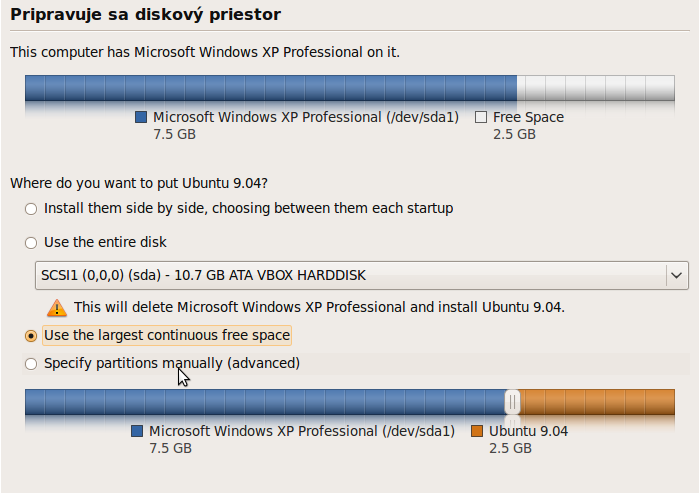Click white Free Space legend square

click(481, 117)
